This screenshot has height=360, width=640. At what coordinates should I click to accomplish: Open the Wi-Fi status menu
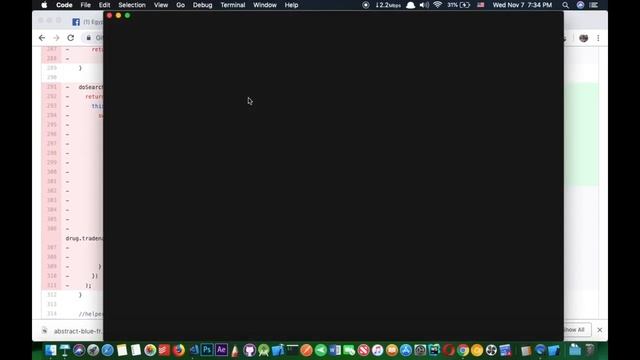point(438,5)
